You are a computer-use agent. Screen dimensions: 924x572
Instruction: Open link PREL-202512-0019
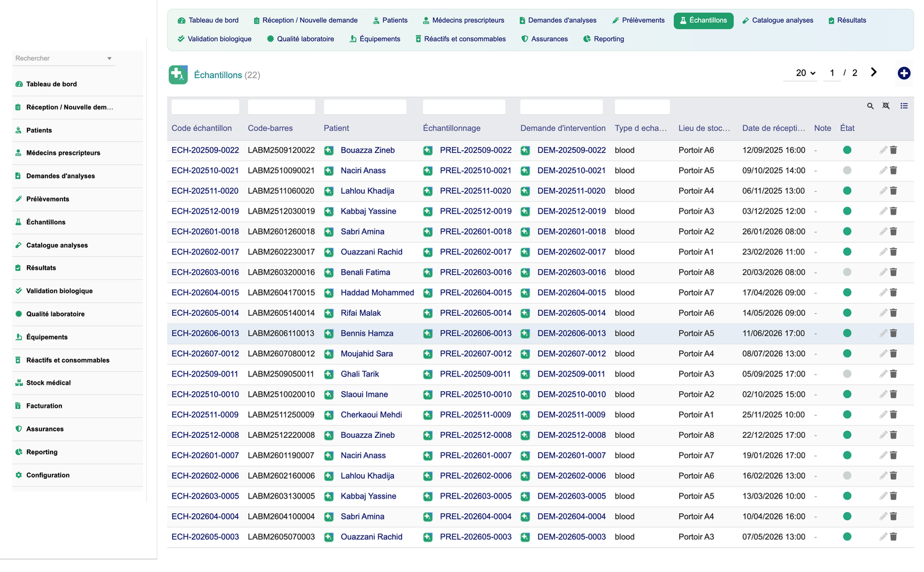point(476,211)
